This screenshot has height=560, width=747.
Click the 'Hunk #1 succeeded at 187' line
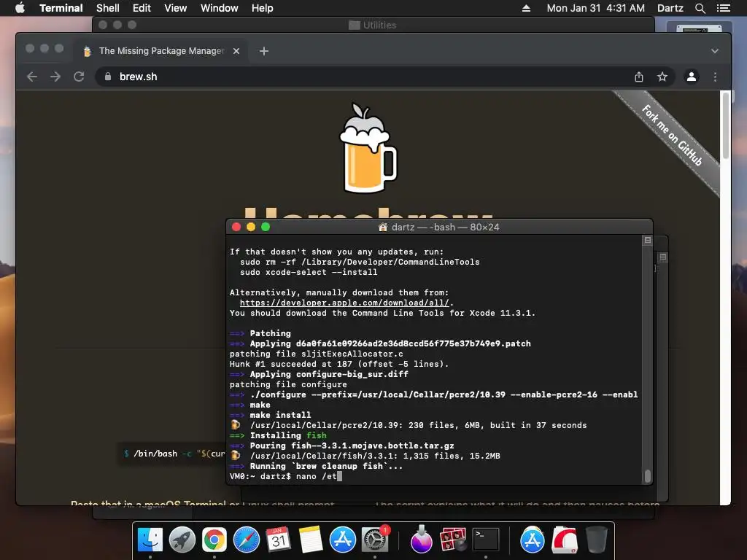[339, 365]
